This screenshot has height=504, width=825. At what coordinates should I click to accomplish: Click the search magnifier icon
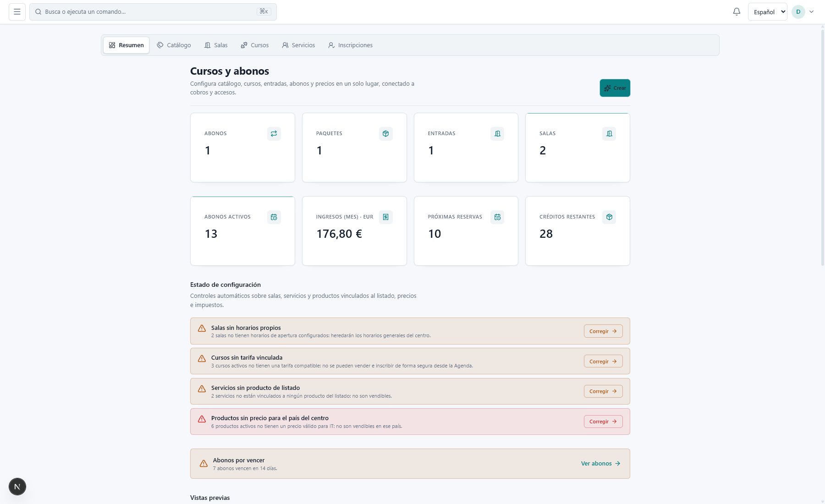[38, 12]
